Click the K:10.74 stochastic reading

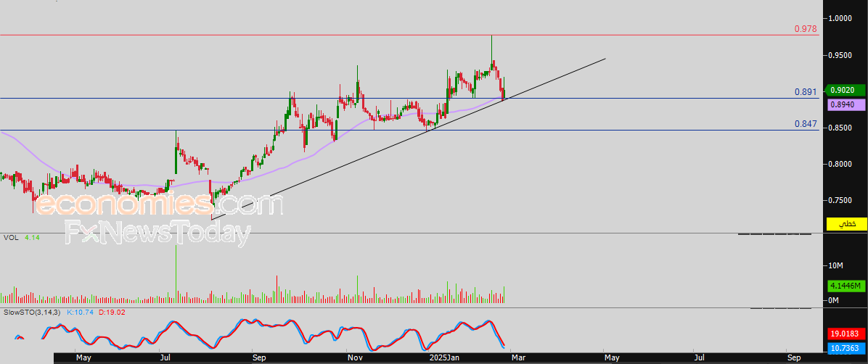(x=81, y=313)
